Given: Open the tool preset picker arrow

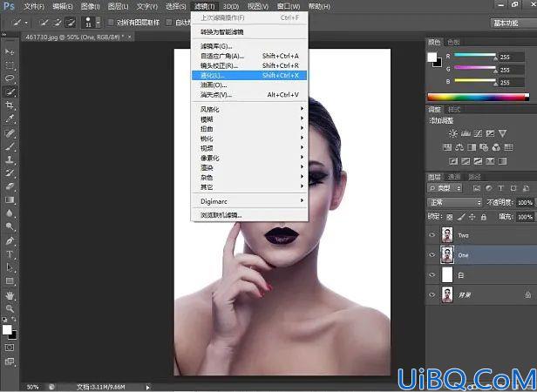Looking at the screenshot, I should pos(26,24).
